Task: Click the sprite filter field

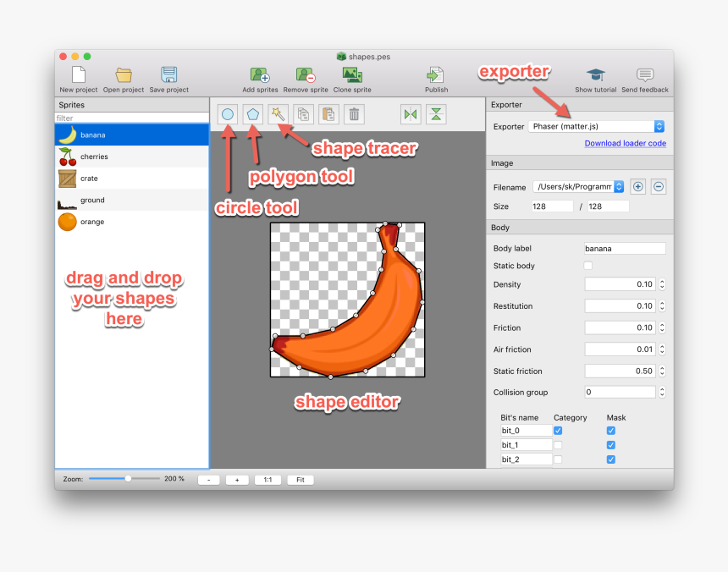Action: pos(132,118)
